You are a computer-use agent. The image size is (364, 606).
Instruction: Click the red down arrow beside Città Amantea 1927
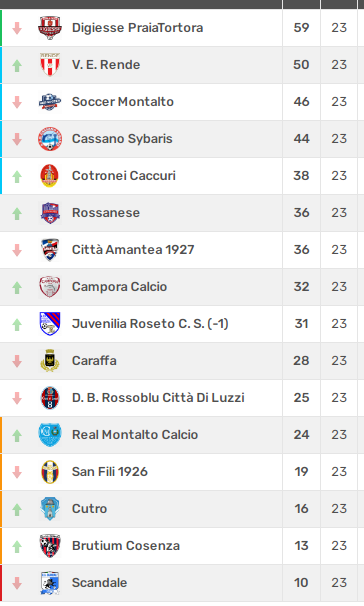(17, 250)
